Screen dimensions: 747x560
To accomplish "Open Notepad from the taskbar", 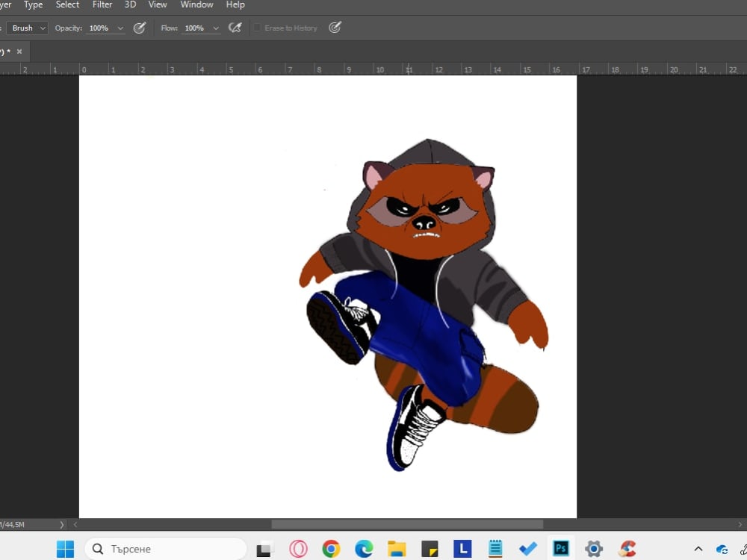I will click(x=495, y=549).
